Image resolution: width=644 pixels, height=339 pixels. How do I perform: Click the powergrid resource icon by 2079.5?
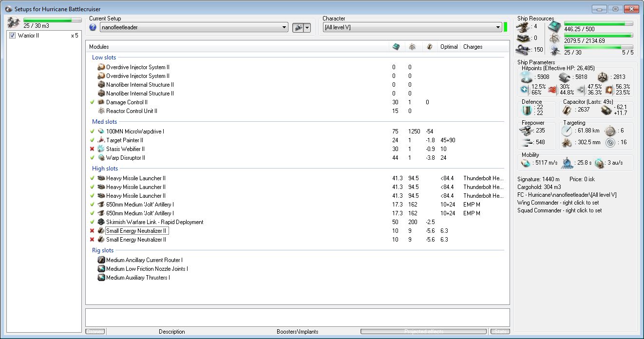pyautogui.click(x=554, y=38)
